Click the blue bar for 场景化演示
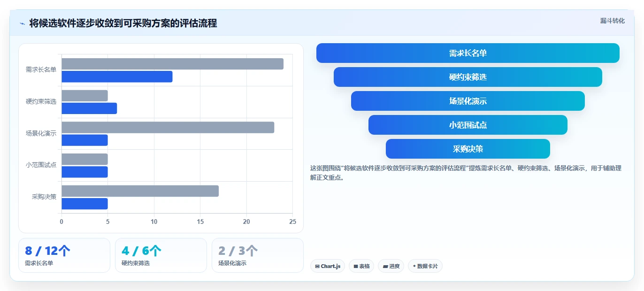Image resolution: width=644 pixels, height=291 pixels. (x=84, y=140)
